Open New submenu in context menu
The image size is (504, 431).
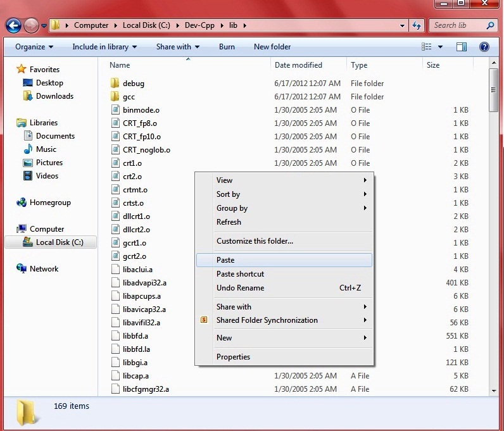[284, 338]
